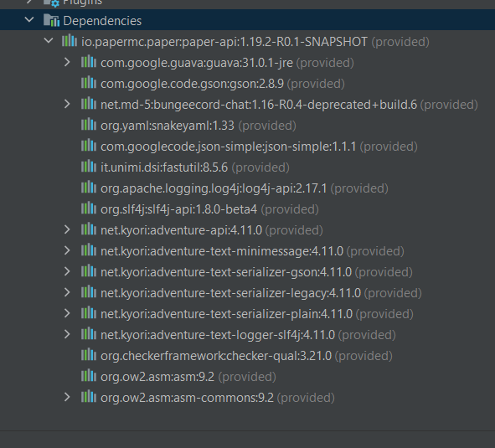Expand adventure-text-serializer-legacy chevron
The image size is (495, 448).
[x=67, y=292]
